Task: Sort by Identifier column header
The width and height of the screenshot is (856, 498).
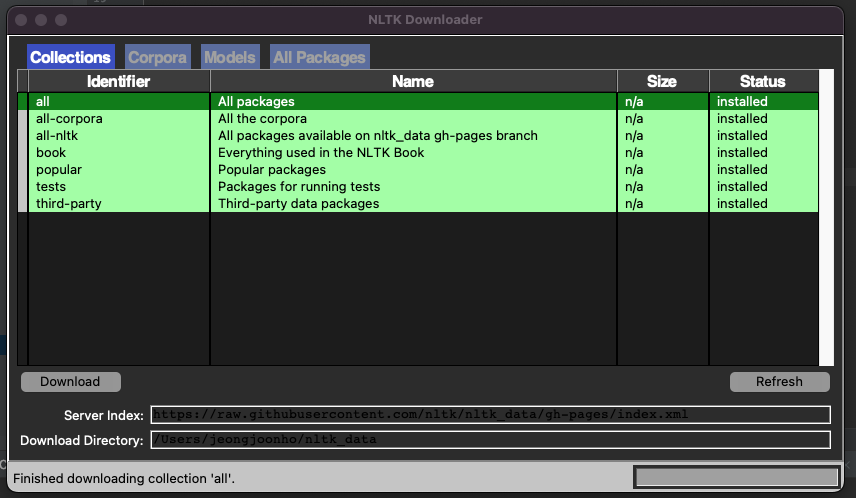Action: tap(118, 81)
